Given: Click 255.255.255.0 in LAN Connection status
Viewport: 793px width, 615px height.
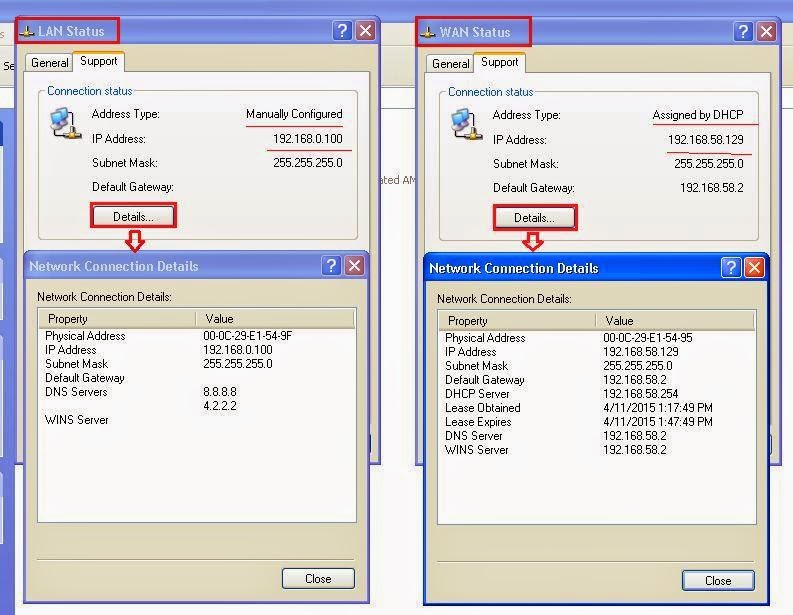Looking at the screenshot, I should (308, 163).
